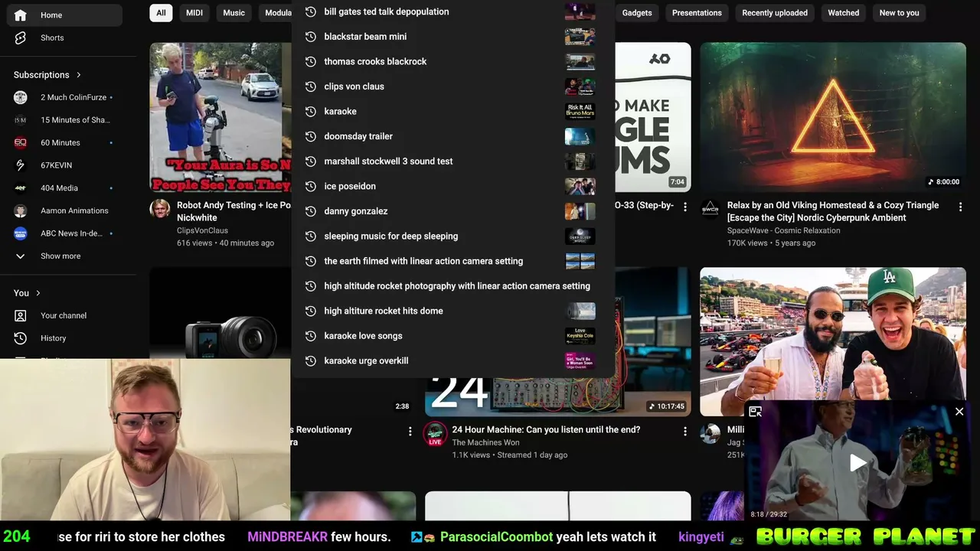Open the Robot Andy Testing video title
The height and width of the screenshot is (551, 980).
(234, 211)
